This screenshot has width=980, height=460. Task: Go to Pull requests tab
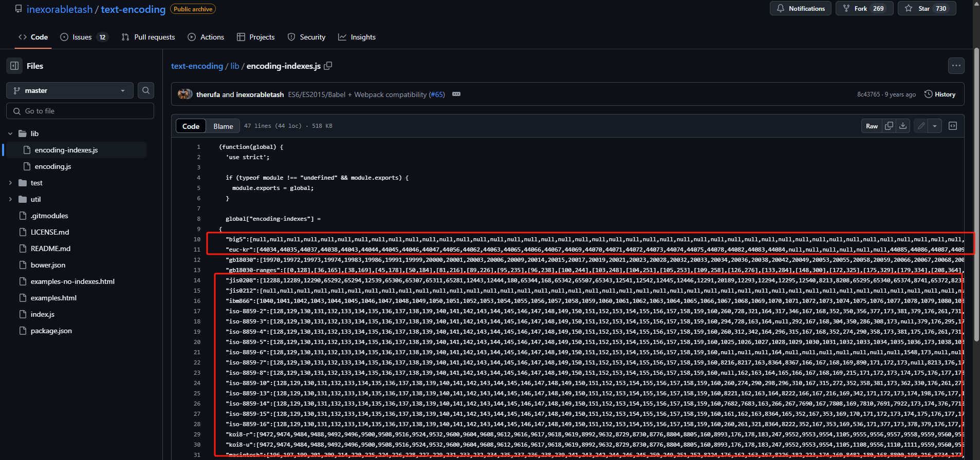tap(149, 37)
